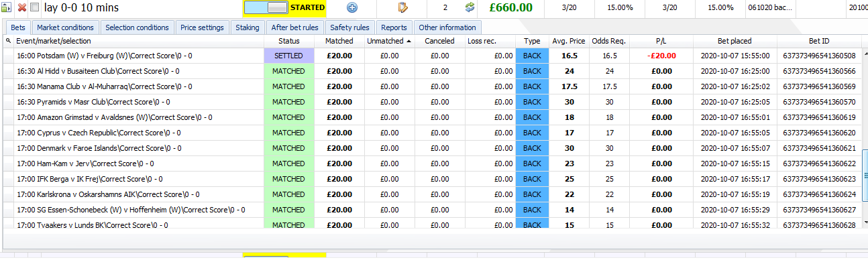Click the red X delete strategy icon

21,7
